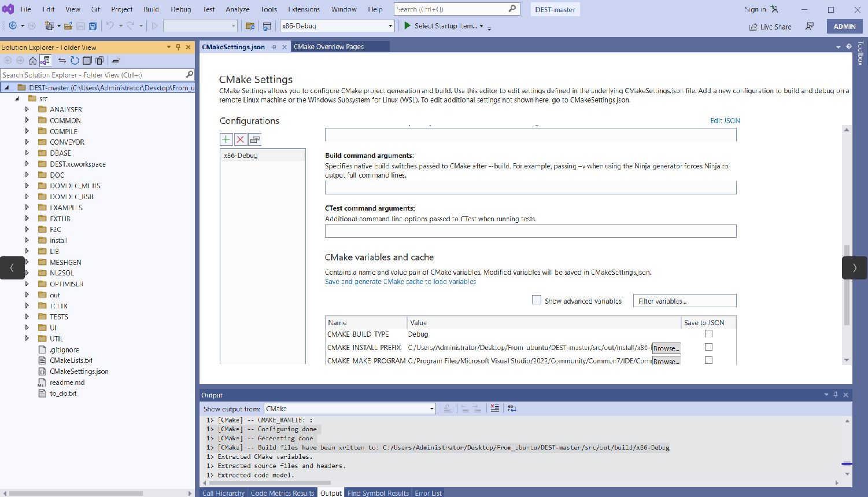Image resolution: width=868 pixels, height=497 pixels.
Task: Click the Filter variables input field
Action: click(685, 301)
